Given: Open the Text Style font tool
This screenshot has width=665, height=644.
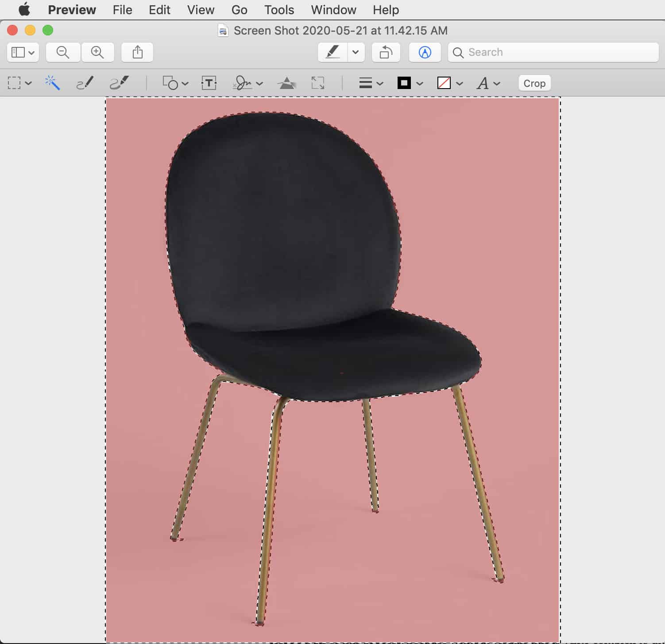Looking at the screenshot, I should coord(483,83).
